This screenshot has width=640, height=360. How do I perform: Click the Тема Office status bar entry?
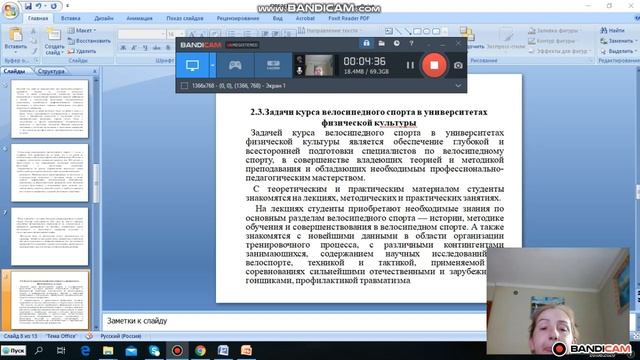point(61,336)
